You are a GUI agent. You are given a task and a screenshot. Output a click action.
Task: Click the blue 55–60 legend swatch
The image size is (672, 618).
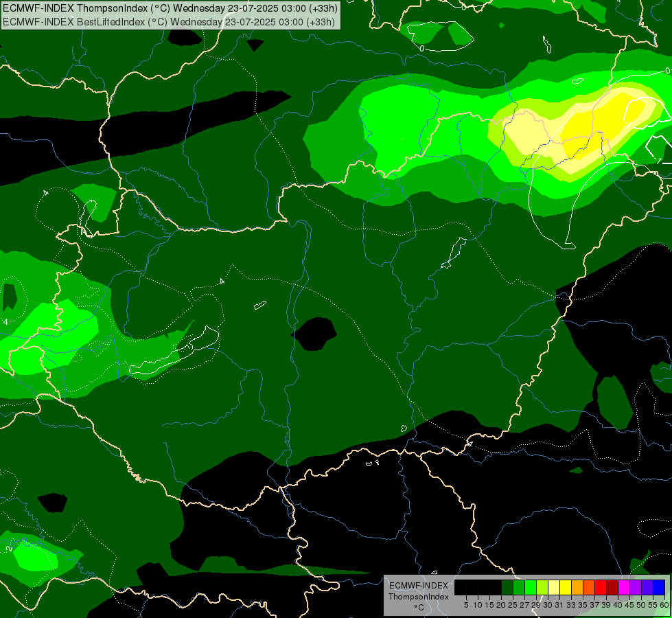point(659,587)
